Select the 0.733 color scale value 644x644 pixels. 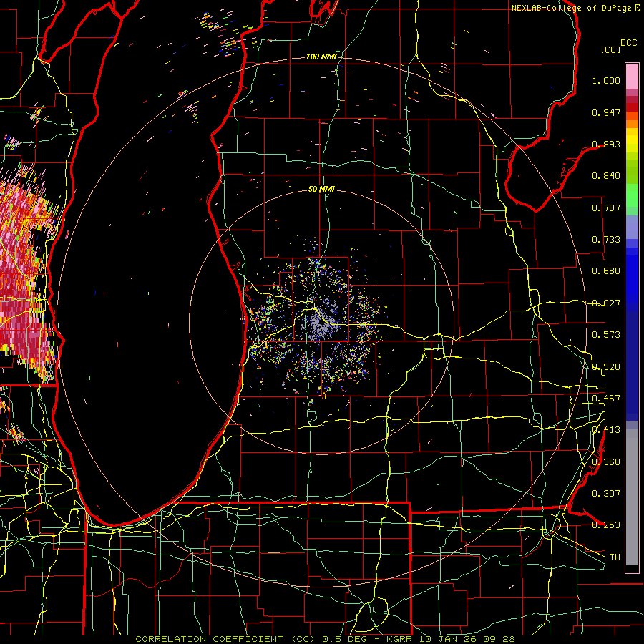(606, 240)
